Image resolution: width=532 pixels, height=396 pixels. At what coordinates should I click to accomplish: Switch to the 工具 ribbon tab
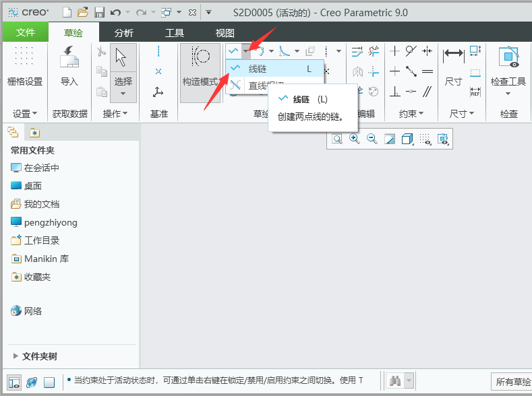click(175, 33)
